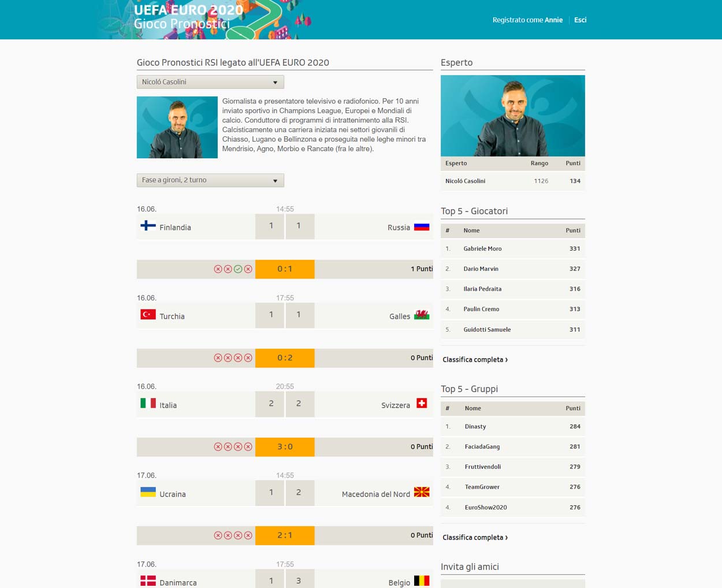Select group TeamGrower in Top 5 Gruppi
The width and height of the screenshot is (722, 588).
tap(482, 487)
